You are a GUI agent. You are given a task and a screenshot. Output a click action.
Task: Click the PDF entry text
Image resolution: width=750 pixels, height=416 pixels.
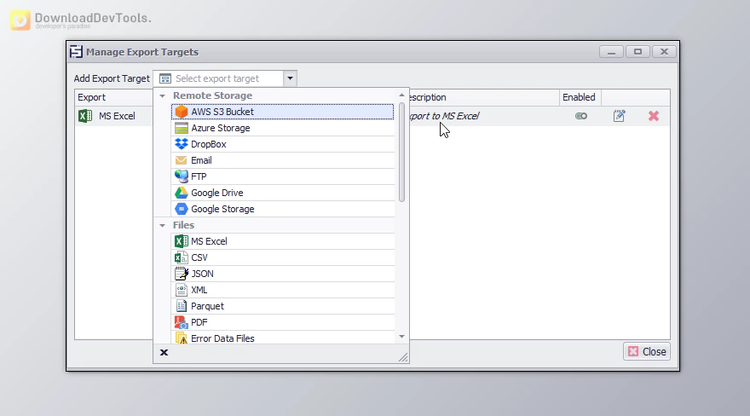tap(199, 322)
